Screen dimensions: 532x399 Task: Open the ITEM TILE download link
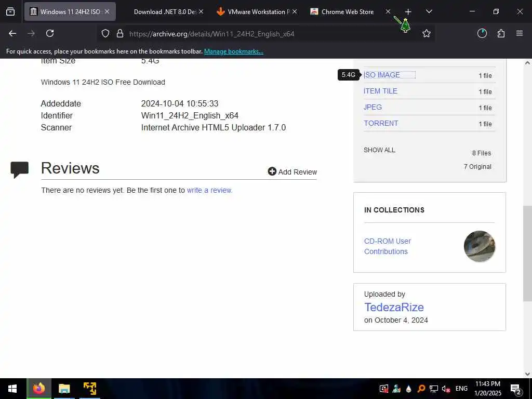[380, 91]
